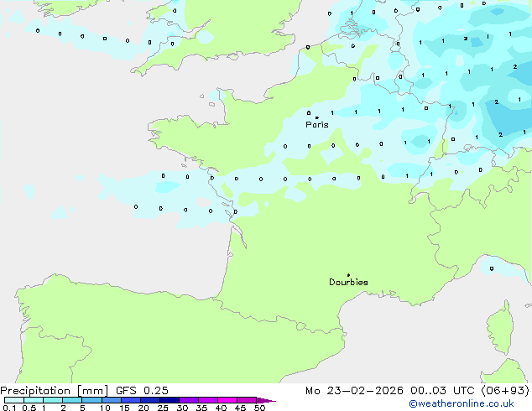
Task: Click the Dourbies location label
Action: pos(348,282)
